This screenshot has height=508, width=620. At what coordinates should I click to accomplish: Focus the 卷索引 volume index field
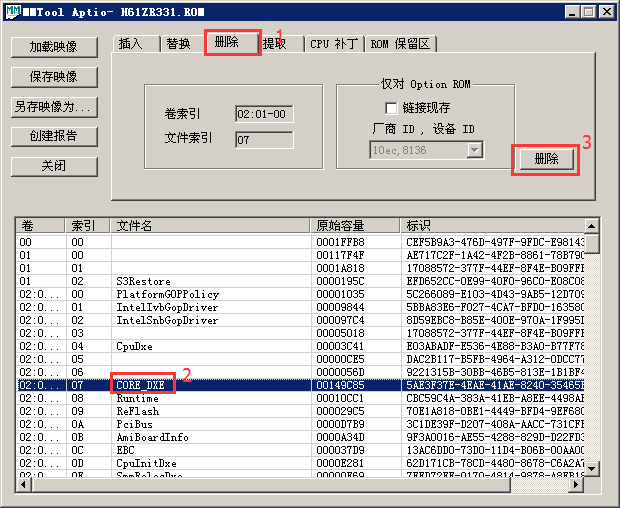click(264, 114)
